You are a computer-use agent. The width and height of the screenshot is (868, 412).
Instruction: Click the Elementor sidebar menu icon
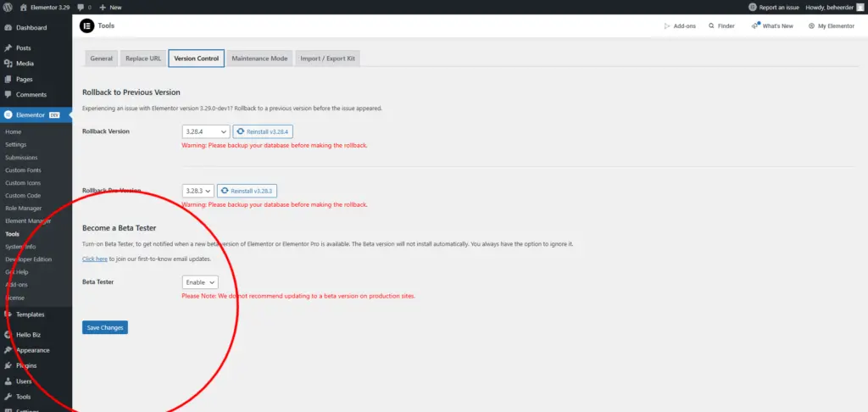8,115
